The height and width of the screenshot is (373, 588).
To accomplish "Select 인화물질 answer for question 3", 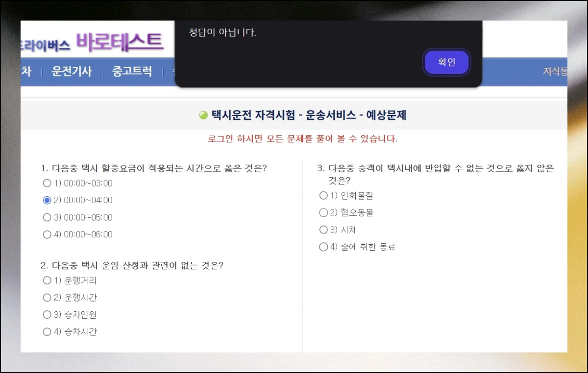I will coord(323,196).
